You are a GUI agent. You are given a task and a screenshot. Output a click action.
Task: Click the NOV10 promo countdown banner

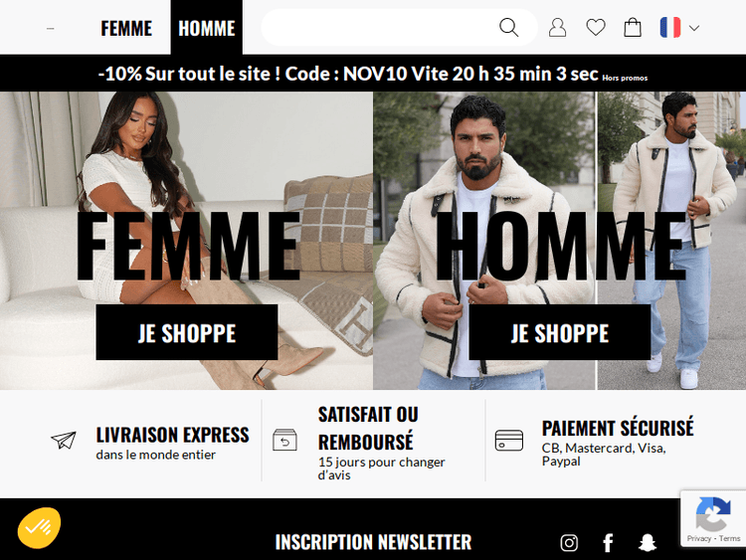[373, 74]
